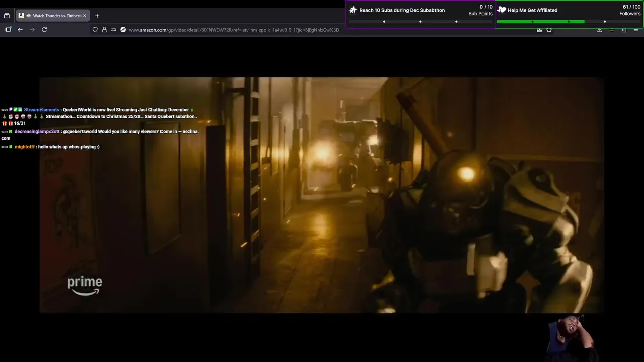Open site permissions settings icon

[x=114, y=30]
